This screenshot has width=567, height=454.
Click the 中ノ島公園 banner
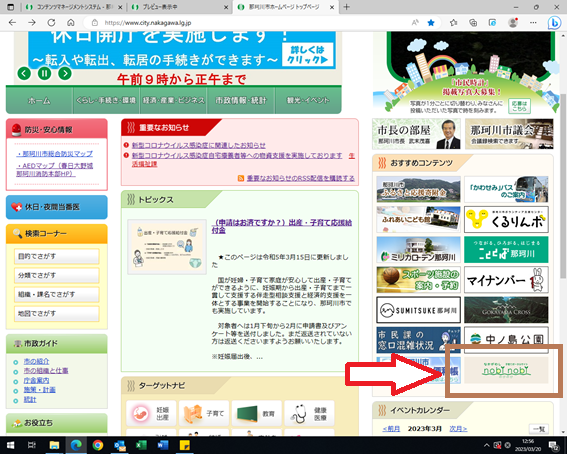pyautogui.click(x=506, y=340)
